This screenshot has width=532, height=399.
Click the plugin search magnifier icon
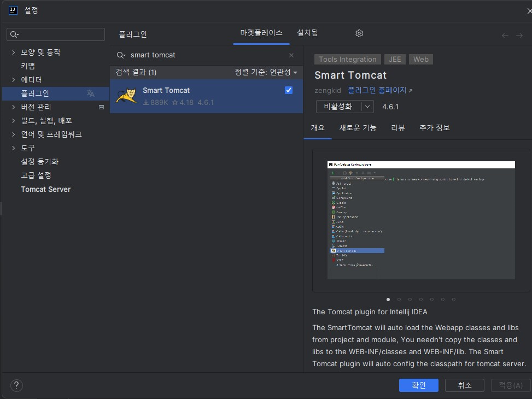click(121, 55)
